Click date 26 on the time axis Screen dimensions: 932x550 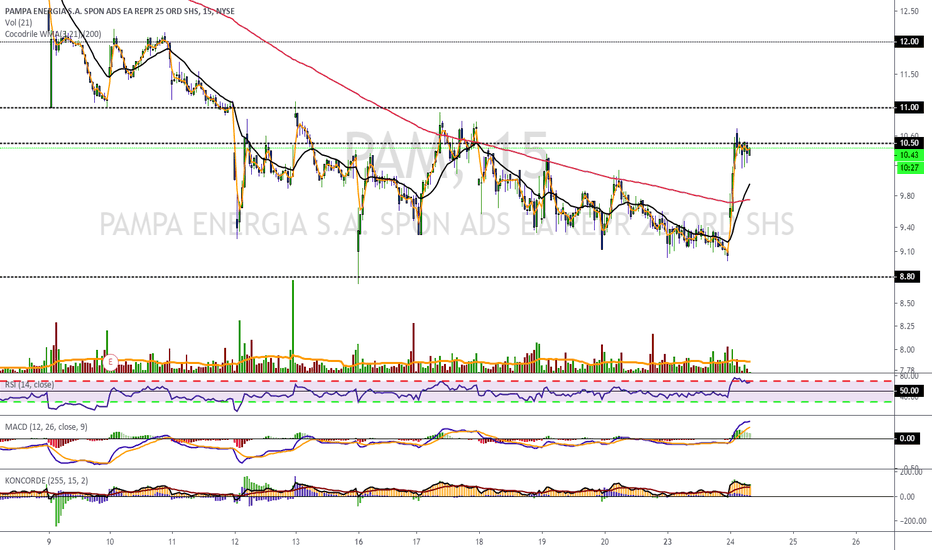click(856, 542)
